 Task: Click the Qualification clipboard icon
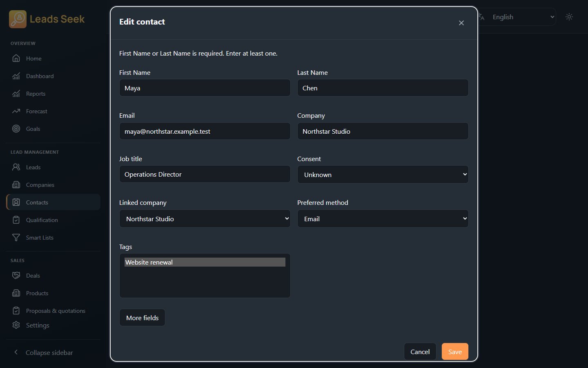click(16, 220)
